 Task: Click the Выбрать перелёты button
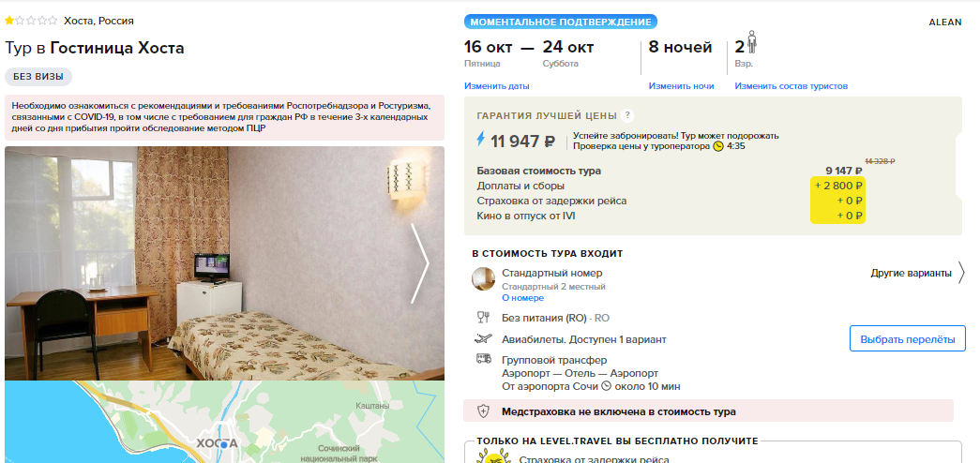pyautogui.click(x=908, y=339)
